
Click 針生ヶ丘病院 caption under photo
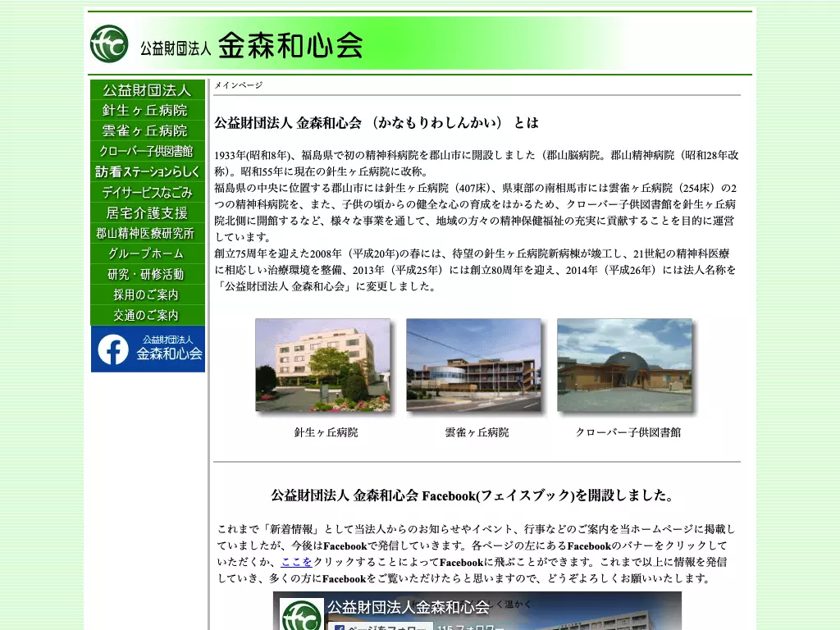(326, 432)
